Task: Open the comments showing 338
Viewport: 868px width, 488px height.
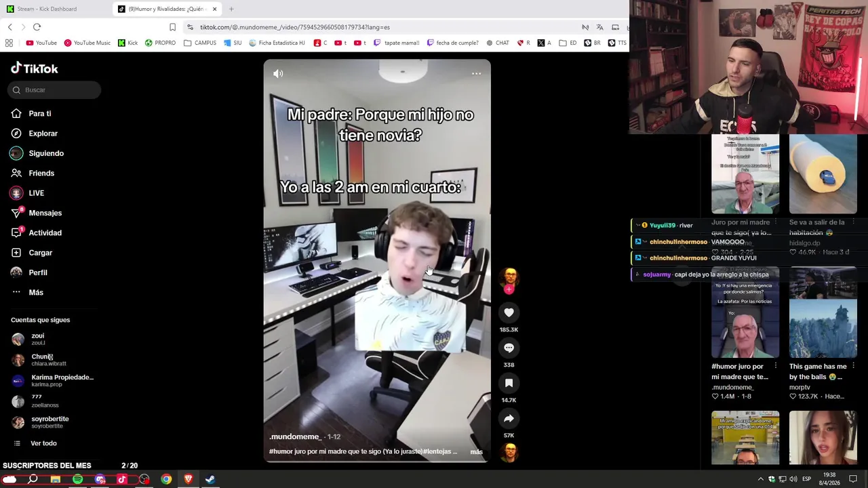Action: click(509, 348)
